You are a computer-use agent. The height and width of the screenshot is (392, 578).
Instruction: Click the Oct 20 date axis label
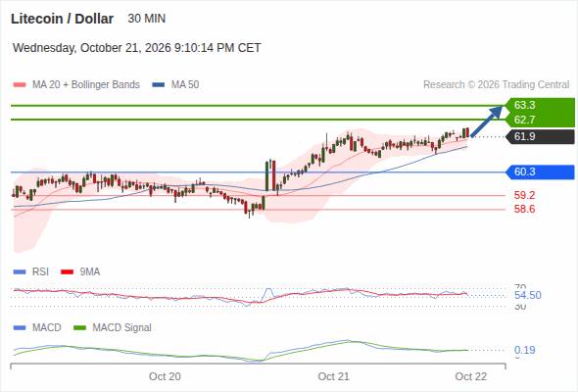click(165, 376)
